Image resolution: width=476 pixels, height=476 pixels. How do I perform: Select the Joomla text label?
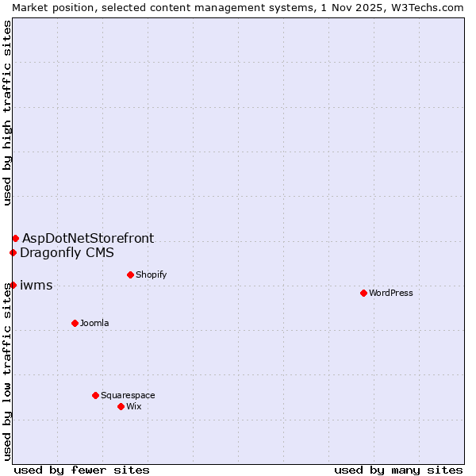(x=94, y=323)
